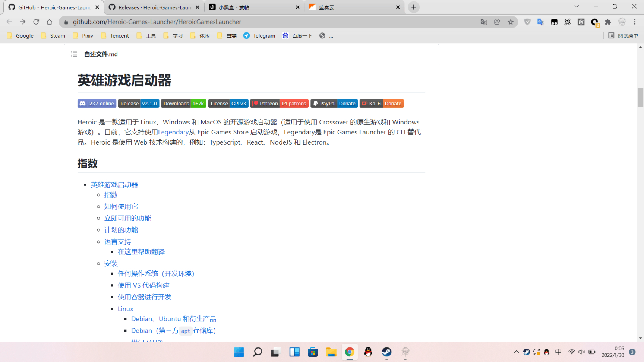Go back to the previous page
Screen dimensions: 644x362
(9, 22)
